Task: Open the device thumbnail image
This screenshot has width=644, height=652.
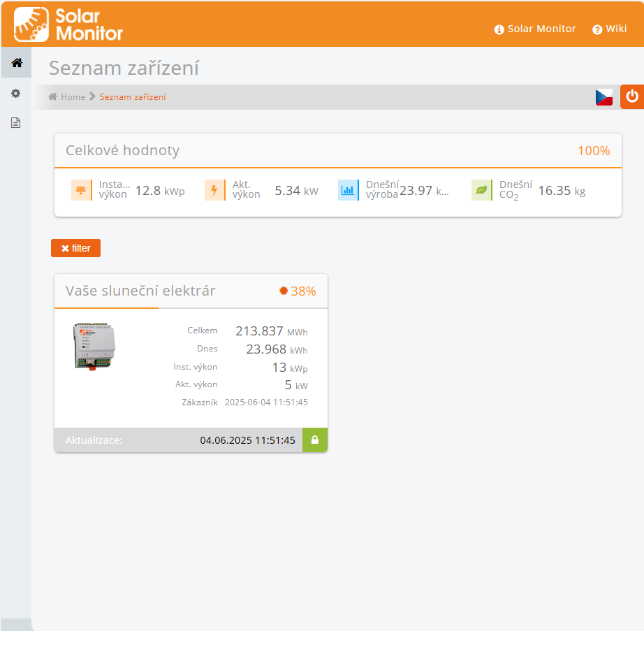Action: 94,345
